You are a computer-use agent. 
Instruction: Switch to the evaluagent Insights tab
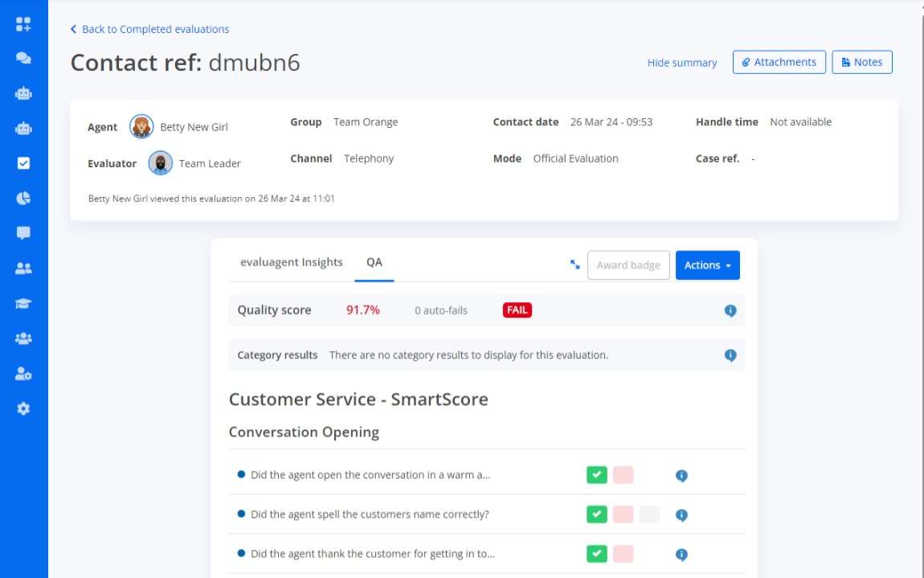[x=291, y=262]
